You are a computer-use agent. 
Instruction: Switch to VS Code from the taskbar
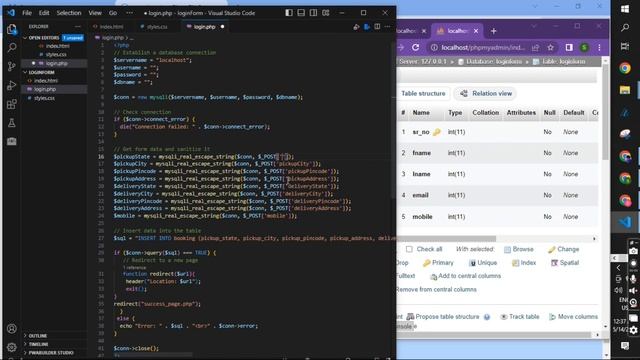tap(625, 222)
